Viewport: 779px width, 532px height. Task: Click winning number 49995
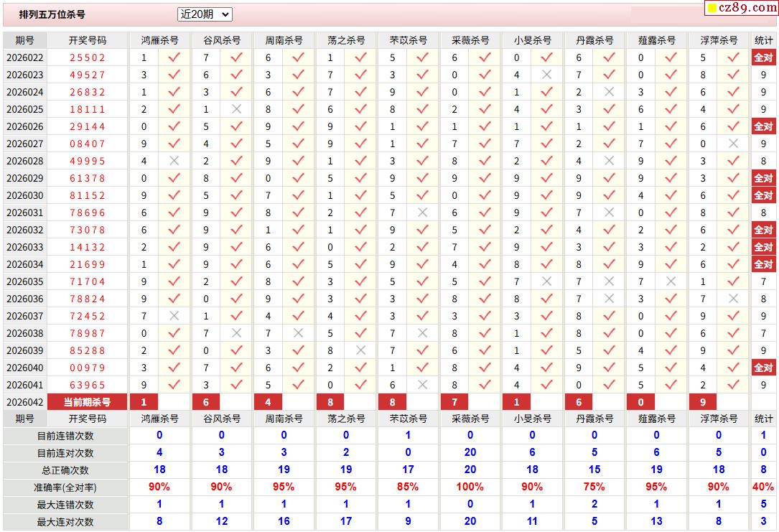click(x=88, y=161)
